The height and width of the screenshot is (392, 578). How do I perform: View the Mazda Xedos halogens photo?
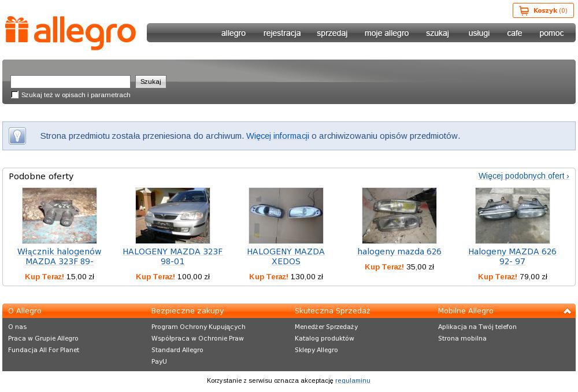(x=286, y=215)
